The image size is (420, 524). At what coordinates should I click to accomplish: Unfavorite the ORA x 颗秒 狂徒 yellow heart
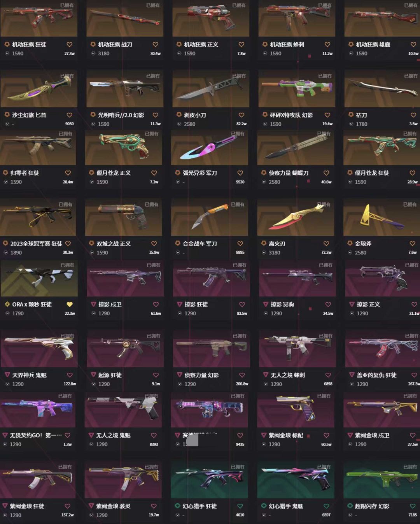pos(70,305)
